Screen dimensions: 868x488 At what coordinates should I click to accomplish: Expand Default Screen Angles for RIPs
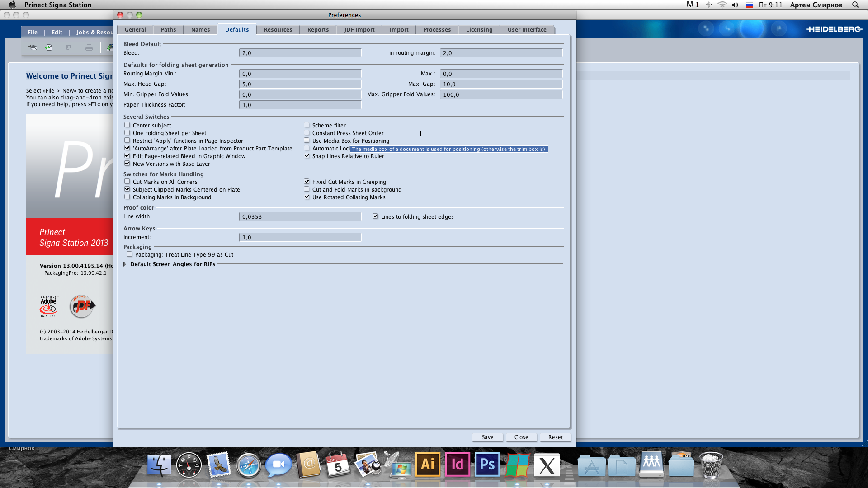125,264
